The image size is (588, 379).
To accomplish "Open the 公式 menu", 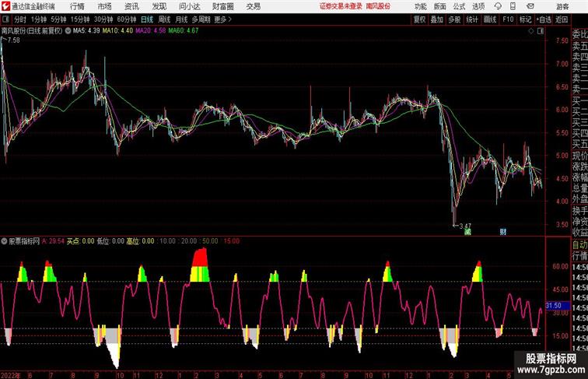I will coord(459,6).
